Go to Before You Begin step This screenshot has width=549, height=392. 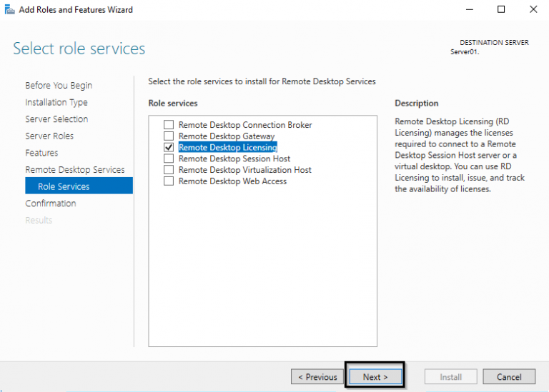click(x=59, y=85)
